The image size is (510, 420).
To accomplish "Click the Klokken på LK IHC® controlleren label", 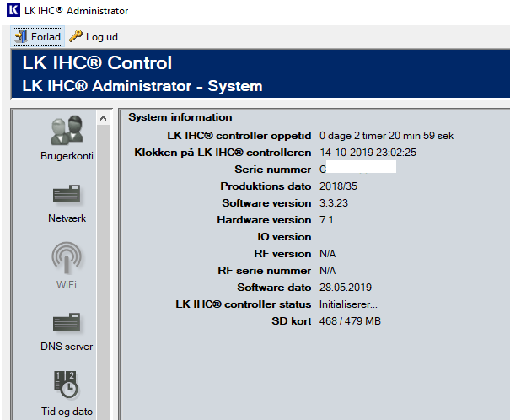I will pyautogui.click(x=223, y=153).
